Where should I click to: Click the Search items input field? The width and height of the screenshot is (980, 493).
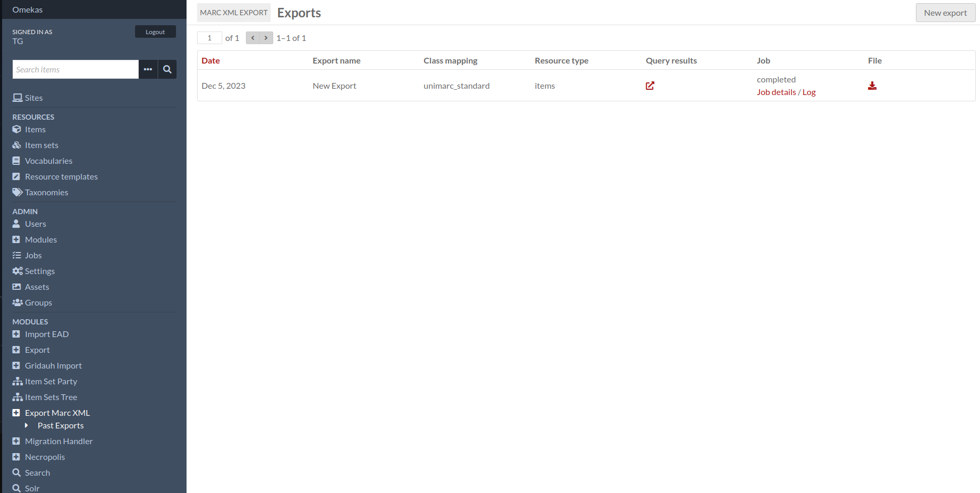tap(76, 69)
